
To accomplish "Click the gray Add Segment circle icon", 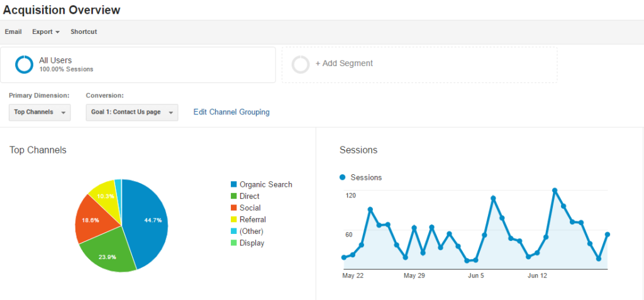I will [301, 65].
